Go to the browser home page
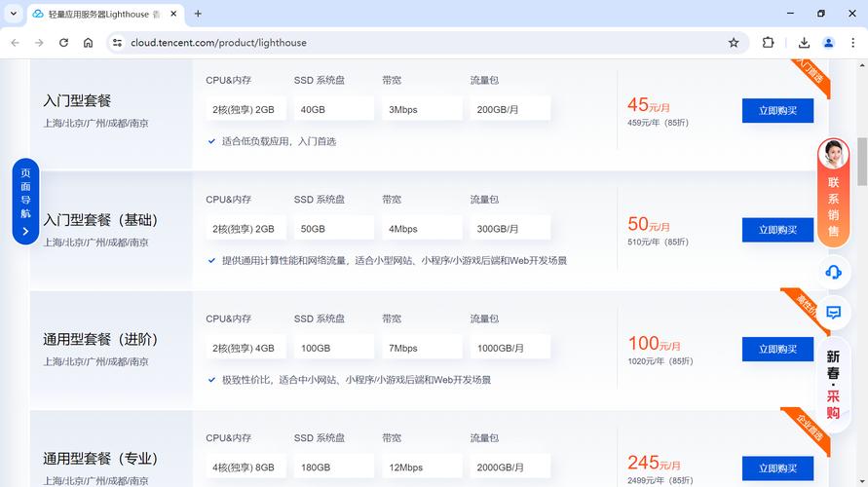Viewport: 868px width, 487px height. 89,43
